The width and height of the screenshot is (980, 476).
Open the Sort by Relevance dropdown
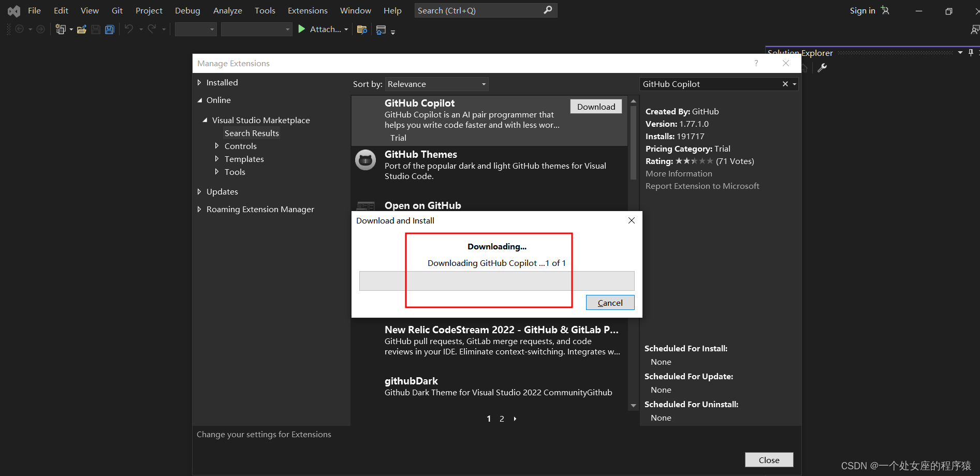[437, 84]
